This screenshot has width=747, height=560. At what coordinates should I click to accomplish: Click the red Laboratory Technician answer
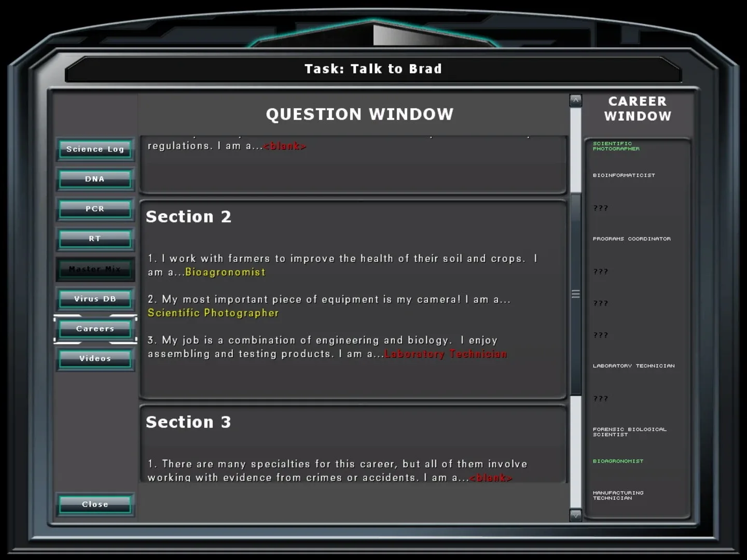[x=446, y=354]
